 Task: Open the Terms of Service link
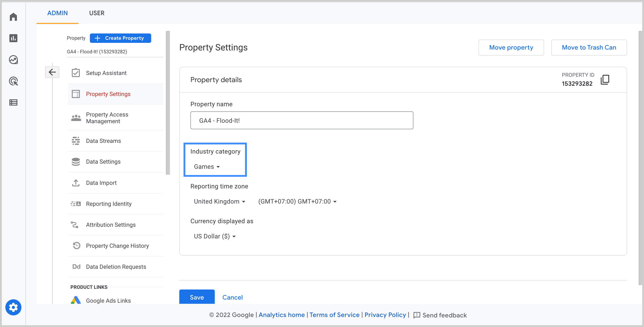point(334,315)
